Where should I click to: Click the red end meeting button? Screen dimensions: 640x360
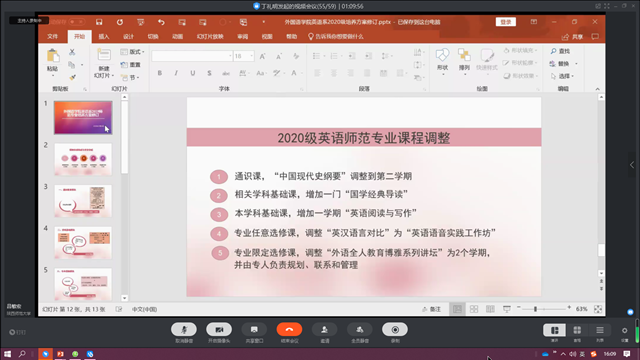(289, 329)
